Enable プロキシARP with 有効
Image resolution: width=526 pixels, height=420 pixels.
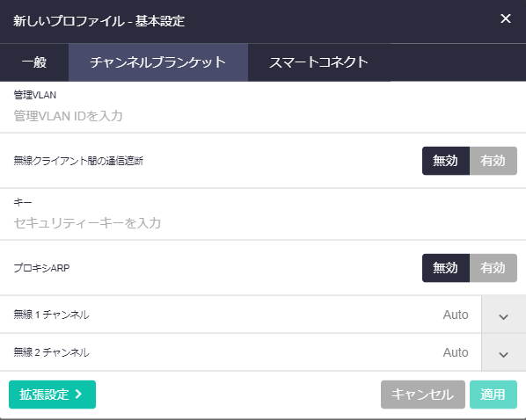coord(493,268)
